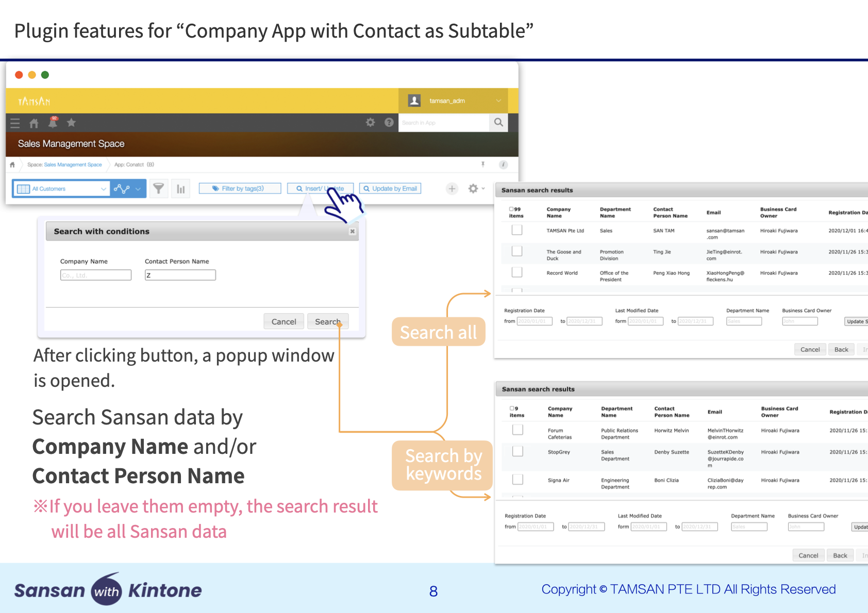Open settings with the gear icon
This screenshot has height=613, width=868.
coord(370,122)
